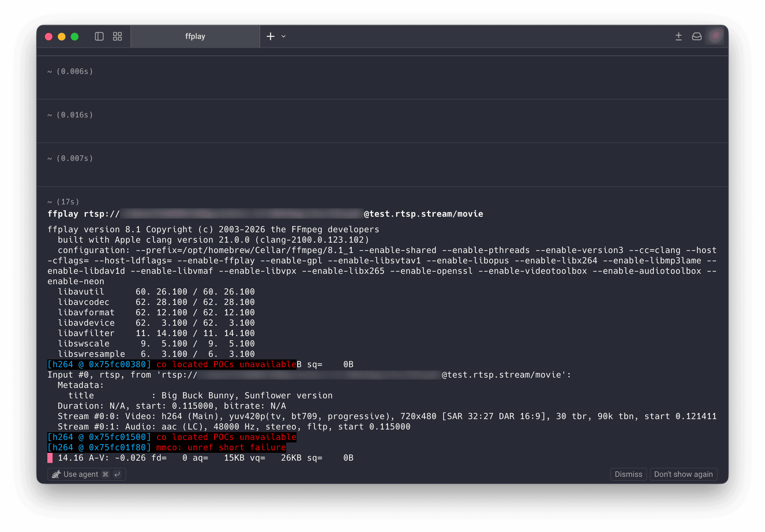Click the green zoom window button

point(75,36)
